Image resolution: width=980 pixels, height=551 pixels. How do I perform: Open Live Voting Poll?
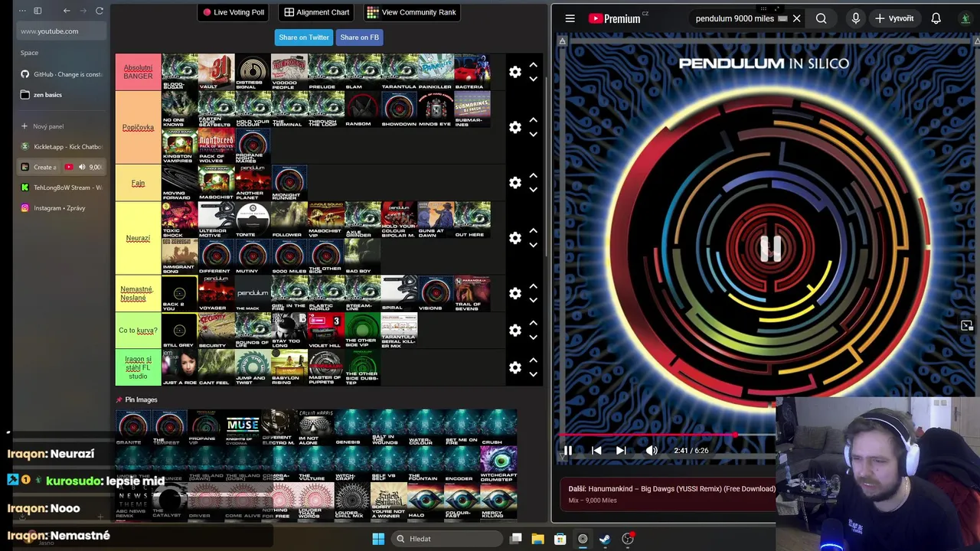(x=234, y=12)
